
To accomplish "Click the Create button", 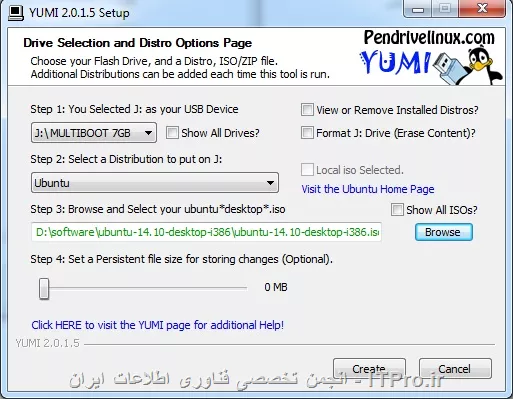I will pos(369,368).
